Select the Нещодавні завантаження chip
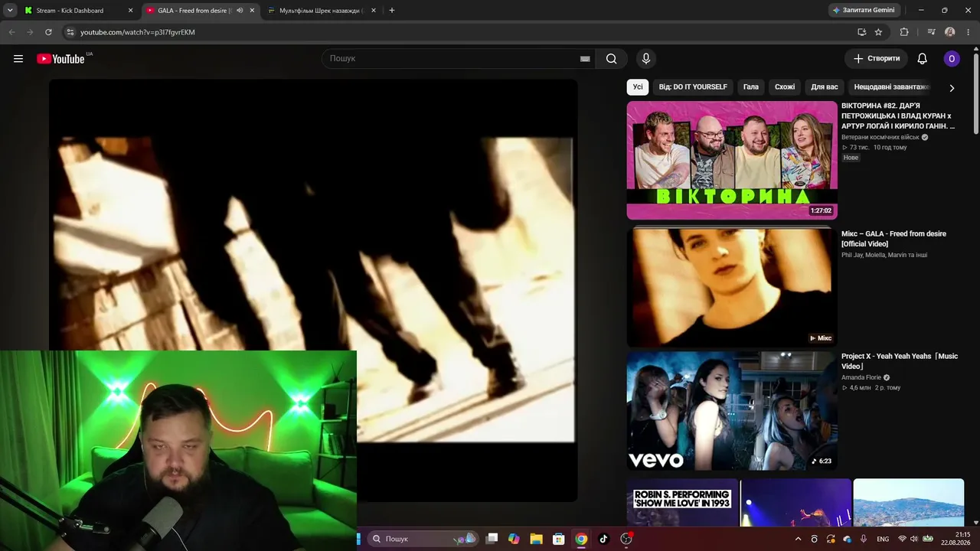The image size is (980, 551). pos(892,87)
